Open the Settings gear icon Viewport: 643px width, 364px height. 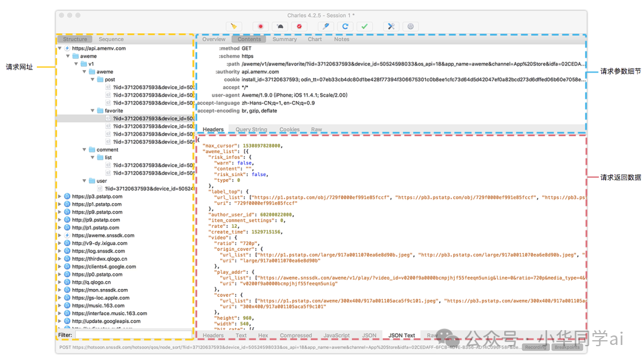point(410,26)
